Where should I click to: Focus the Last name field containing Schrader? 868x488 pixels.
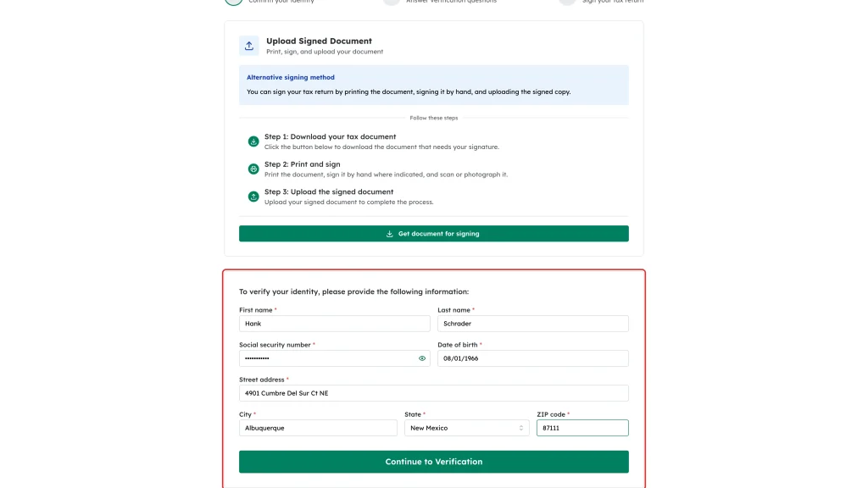click(x=533, y=324)
